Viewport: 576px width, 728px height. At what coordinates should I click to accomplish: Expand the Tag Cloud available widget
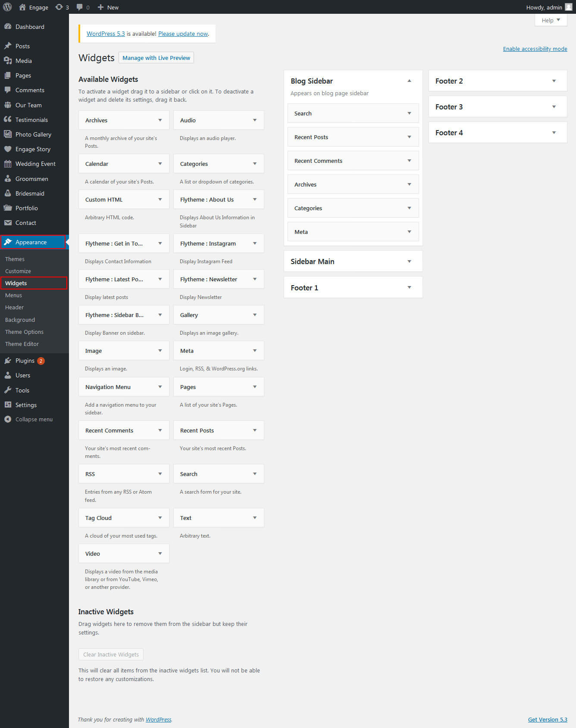(x=160, y=518)
